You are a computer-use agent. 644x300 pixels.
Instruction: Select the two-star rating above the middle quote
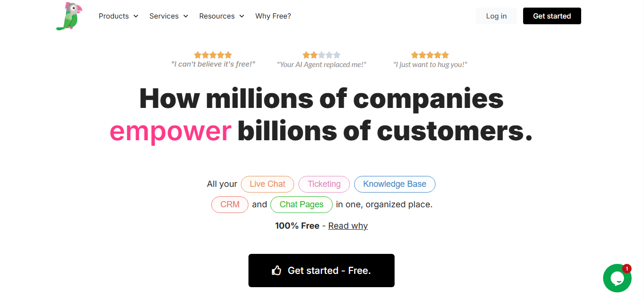[322, 55]
